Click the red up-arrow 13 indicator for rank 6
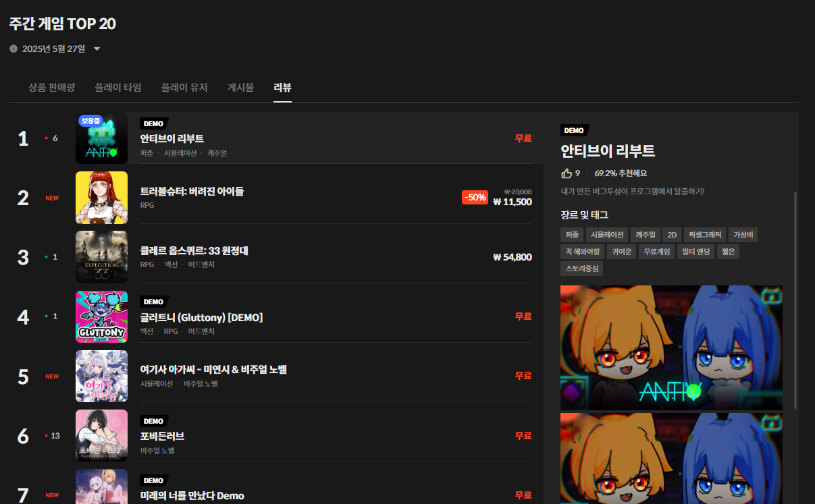The image size is (815, 504). click(52, 435)
